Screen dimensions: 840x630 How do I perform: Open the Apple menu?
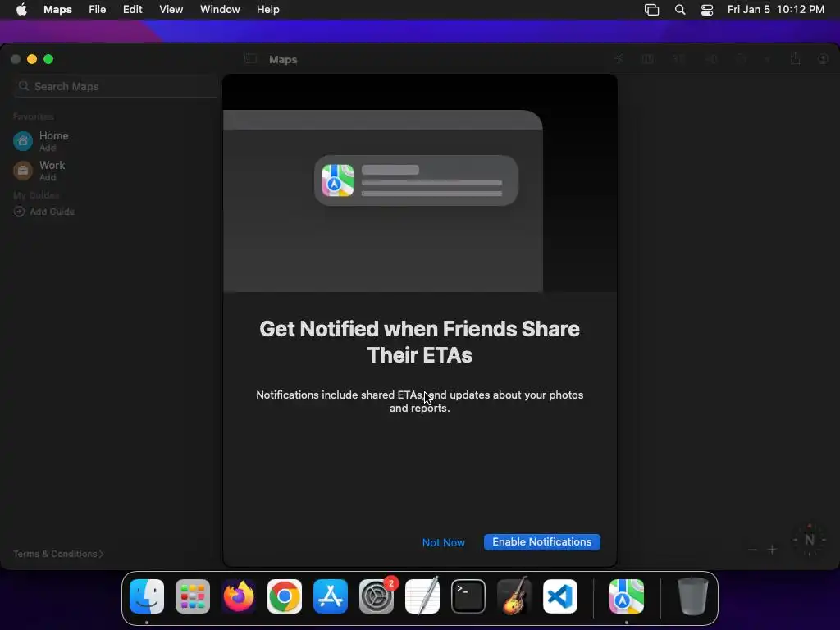[x=21, y=10]
